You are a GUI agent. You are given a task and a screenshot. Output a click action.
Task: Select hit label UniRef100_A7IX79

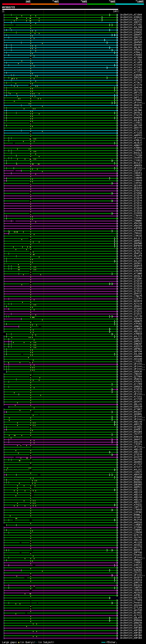click(131, 85)
